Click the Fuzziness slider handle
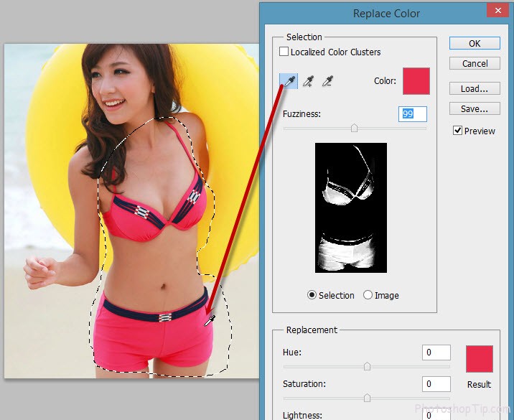Screen dimensions: 514x420 coord(354,128)
